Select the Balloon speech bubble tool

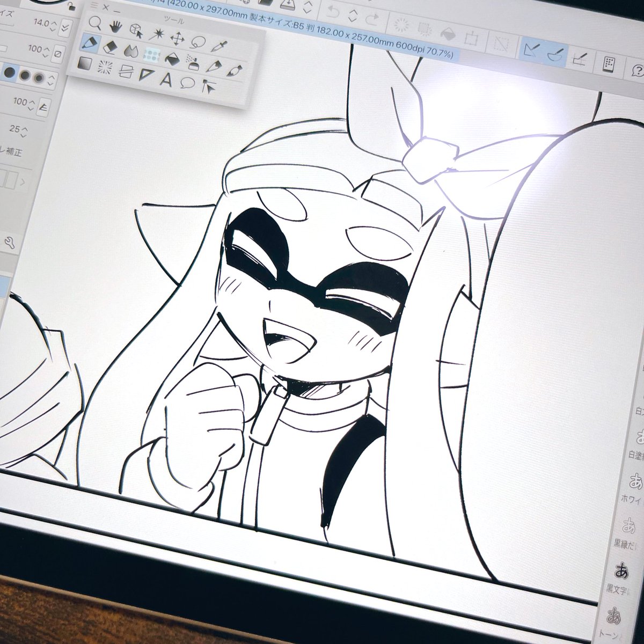[187, 83]
